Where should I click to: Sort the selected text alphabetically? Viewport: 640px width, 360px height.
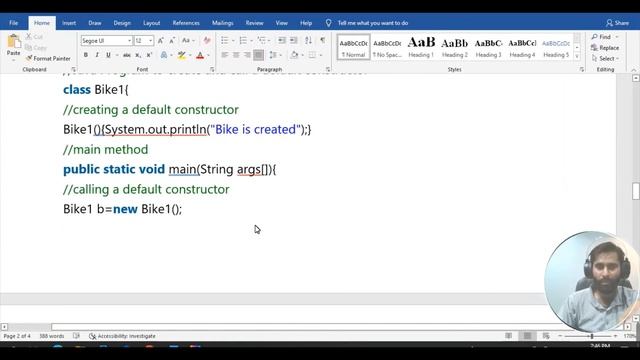(308, 40)
